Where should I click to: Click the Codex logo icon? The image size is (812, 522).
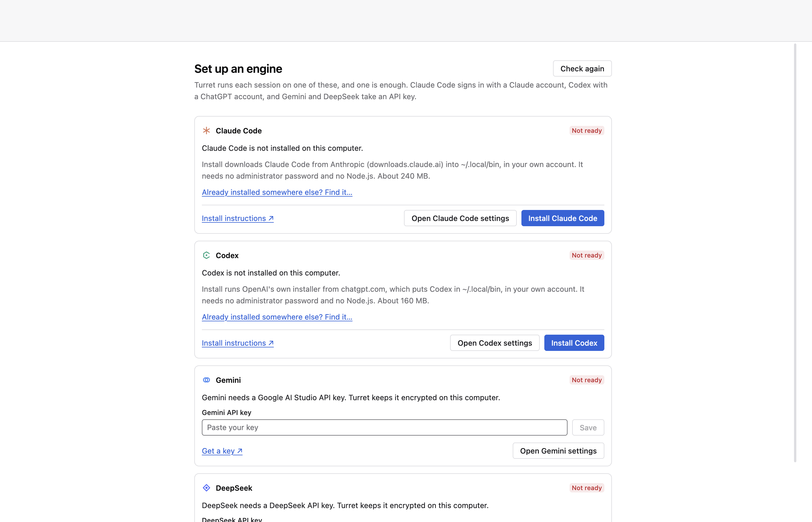206,255
